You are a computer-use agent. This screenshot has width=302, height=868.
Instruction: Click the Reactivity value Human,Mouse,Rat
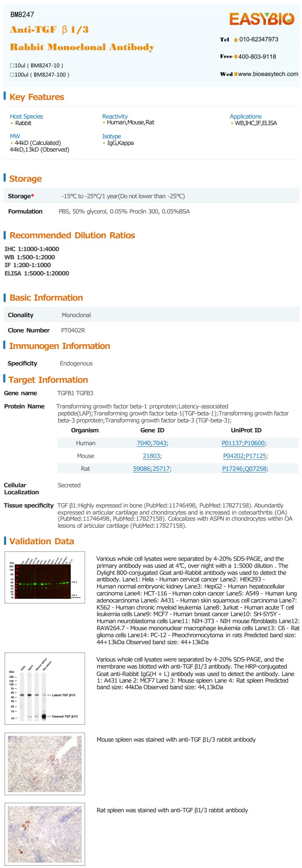(130, 122)
